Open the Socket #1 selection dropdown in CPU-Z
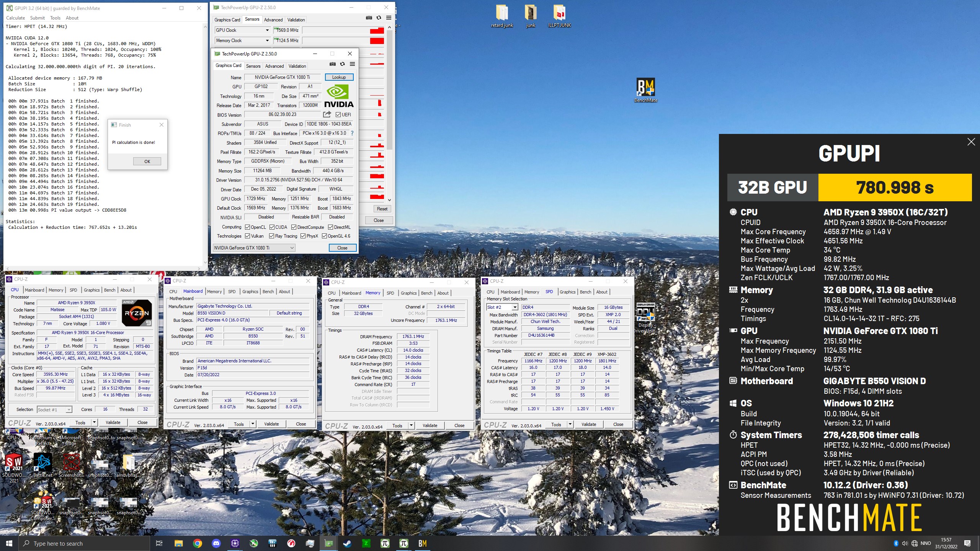The width and height of the screenshot is (980, 551). (x=69, y=410)
